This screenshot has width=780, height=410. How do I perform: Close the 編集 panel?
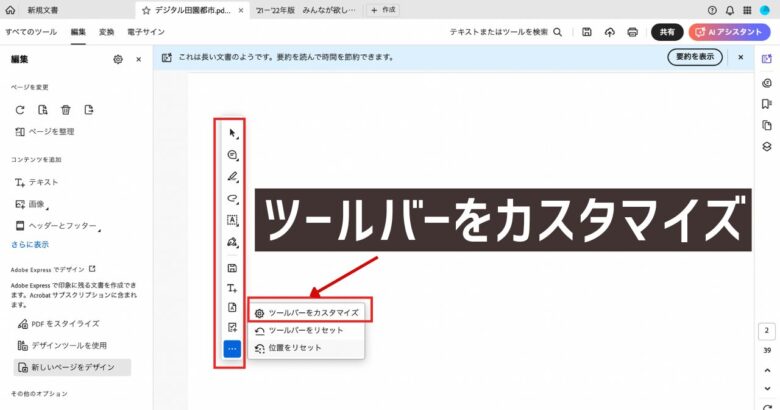(139, 59)
